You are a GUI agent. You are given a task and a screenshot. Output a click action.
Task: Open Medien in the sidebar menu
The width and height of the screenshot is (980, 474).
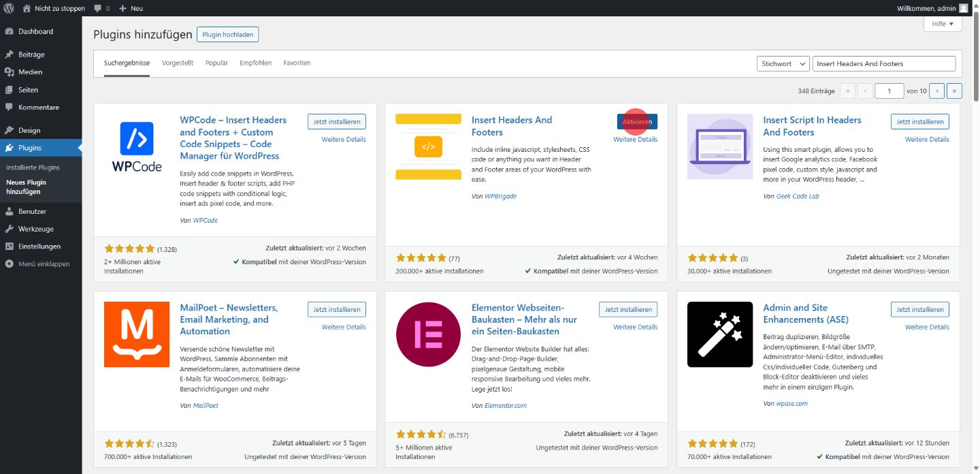click(x=30, y=72)
